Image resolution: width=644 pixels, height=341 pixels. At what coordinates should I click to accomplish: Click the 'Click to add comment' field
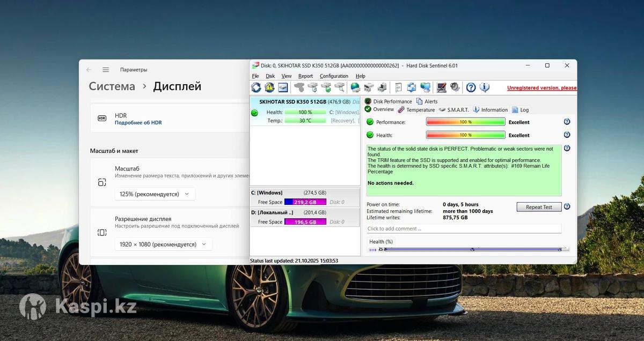464,228
